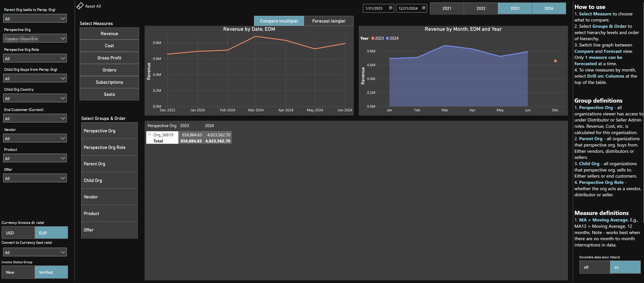Click the Org_36619 row label
Image resolution: width=644 pixels, height=283 pixels.
163,135
